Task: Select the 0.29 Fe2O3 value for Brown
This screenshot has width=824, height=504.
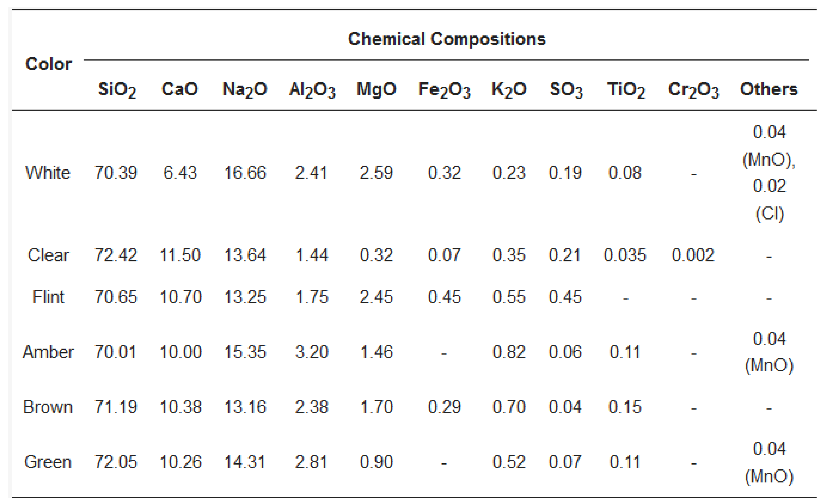Action: [x=444, y=407]
